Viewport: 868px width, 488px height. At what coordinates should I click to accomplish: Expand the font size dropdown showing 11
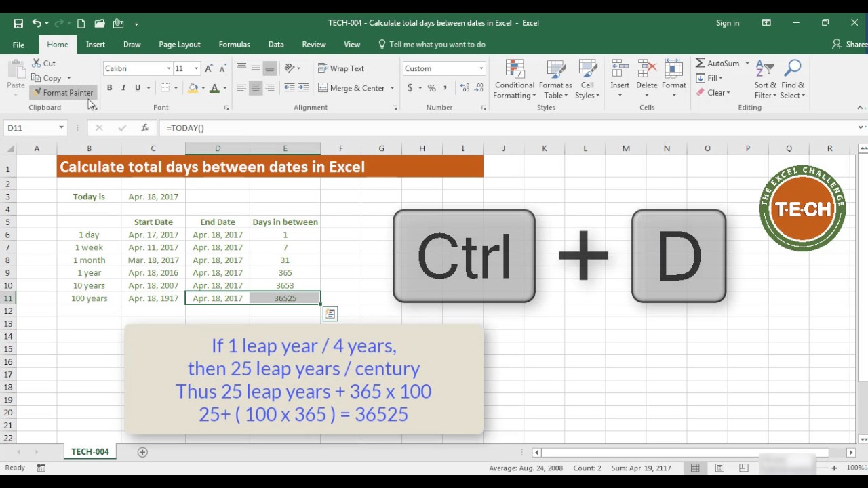(x=196, y=68)
